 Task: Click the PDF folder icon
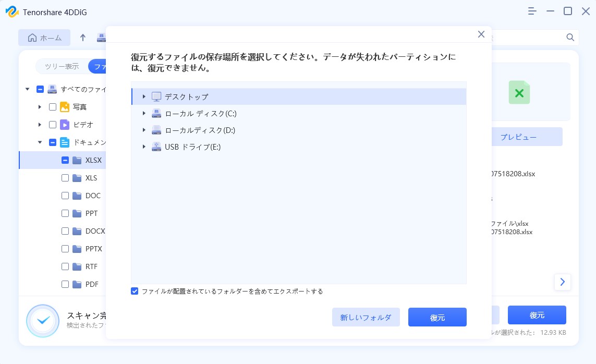pos(77,284)
